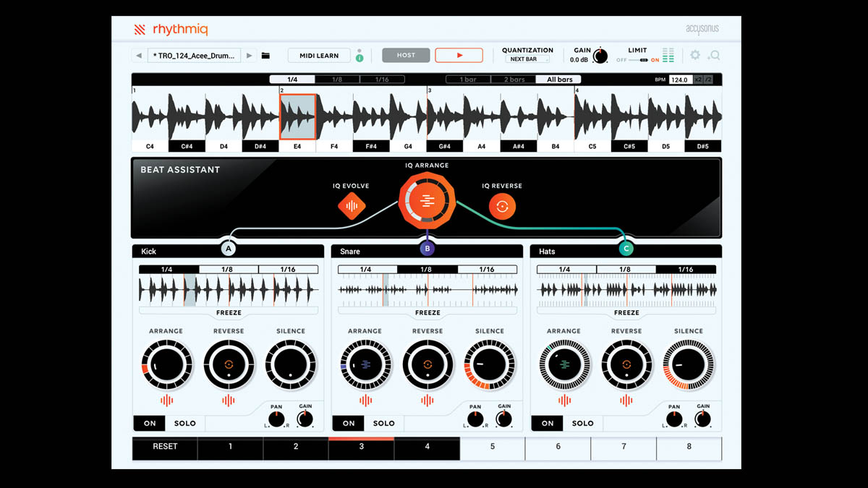Select pattern slot 3

[x=361, y=447]
